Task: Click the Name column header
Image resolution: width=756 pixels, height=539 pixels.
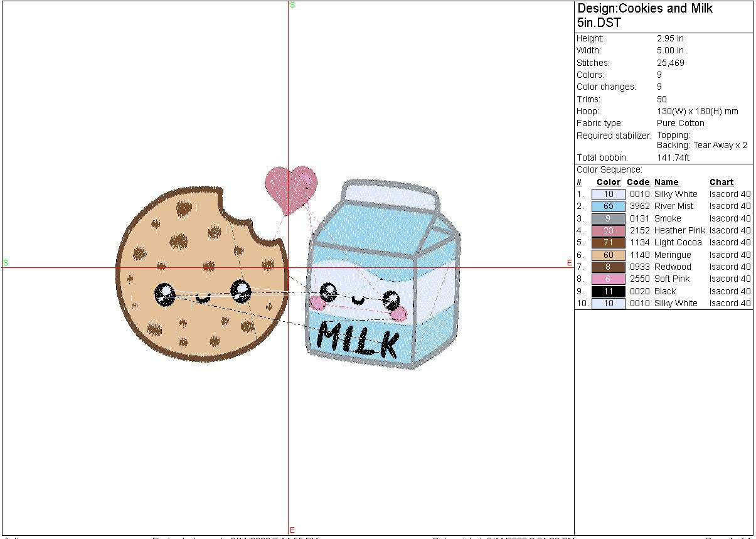Action: click(666, 183)
